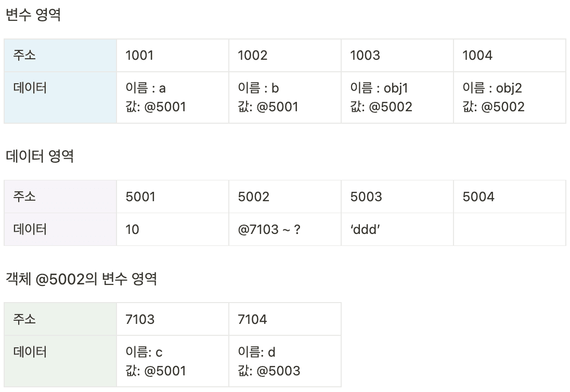Select the cell containing 'ddd'
This screenshot has height=392, width=570.
click(x=397, y=229)
